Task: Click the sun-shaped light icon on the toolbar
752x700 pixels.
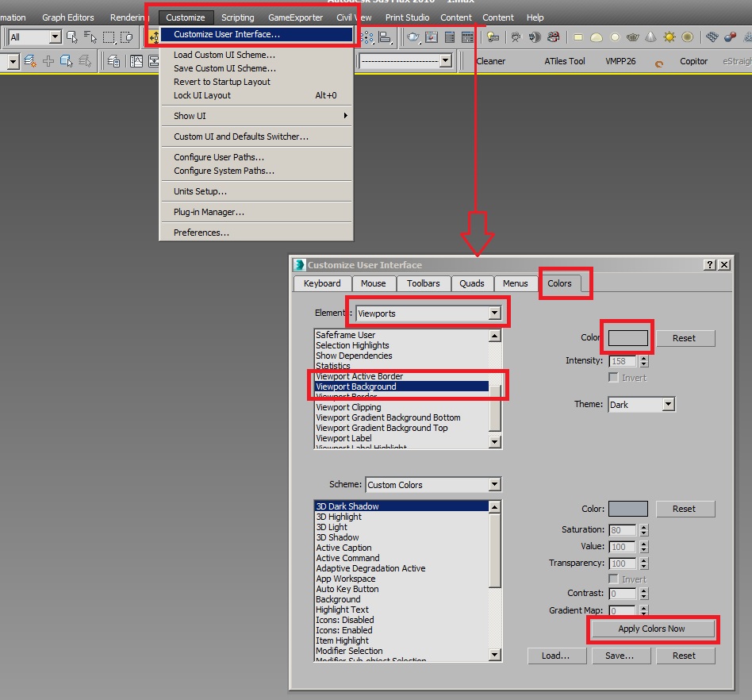Action: [x=670, y=36]
